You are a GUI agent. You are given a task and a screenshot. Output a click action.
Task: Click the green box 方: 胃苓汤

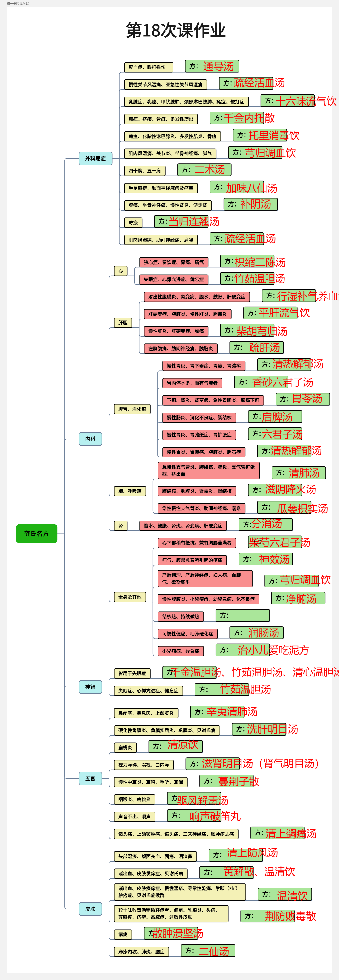(x=303, y=399)
